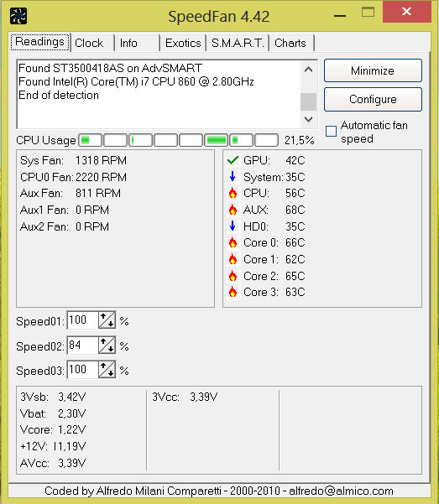This screenshot has width=439, height=504.
Task: Minimize the SpeedFan window via title bar
Action: point(340,15)
